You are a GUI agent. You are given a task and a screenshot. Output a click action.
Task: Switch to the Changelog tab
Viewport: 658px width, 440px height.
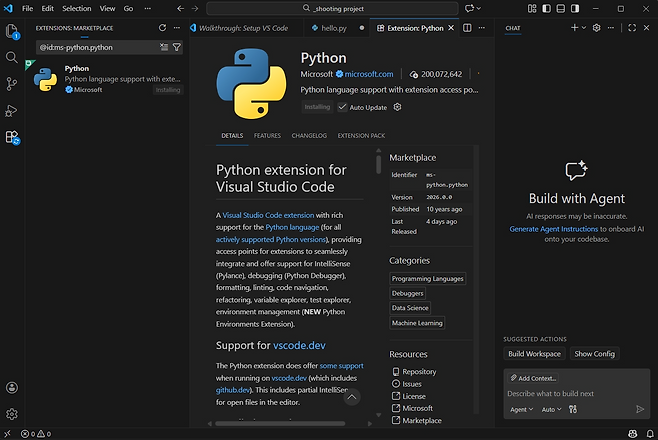[309, 135]
